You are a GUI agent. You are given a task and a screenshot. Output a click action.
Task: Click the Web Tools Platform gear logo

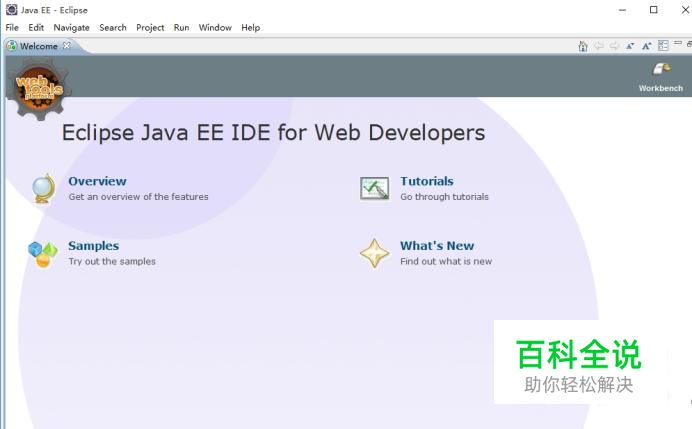point(39,88)
